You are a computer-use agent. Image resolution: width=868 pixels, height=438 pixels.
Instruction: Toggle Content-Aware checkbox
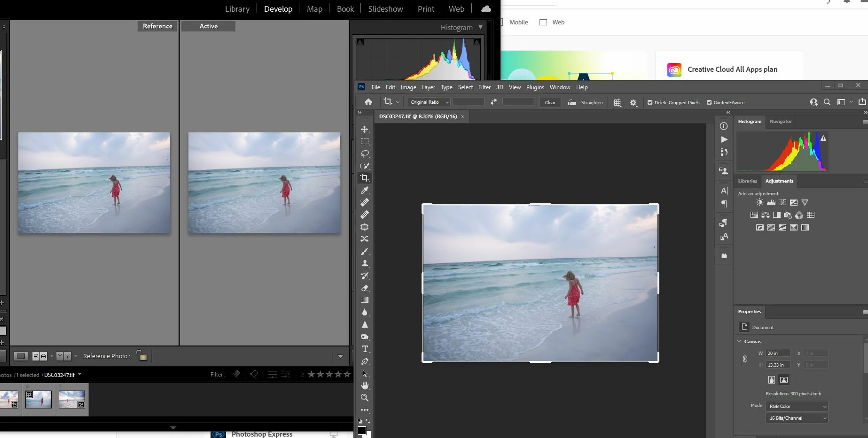[x=709, y=102]
